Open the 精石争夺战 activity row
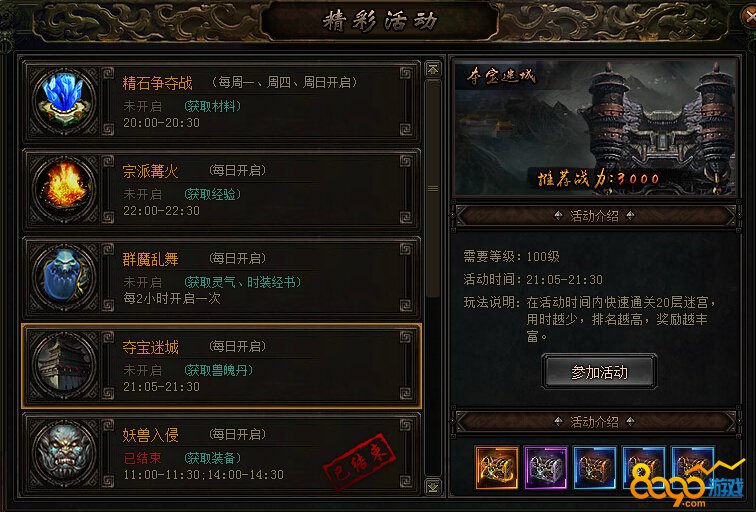 [221, 102]
